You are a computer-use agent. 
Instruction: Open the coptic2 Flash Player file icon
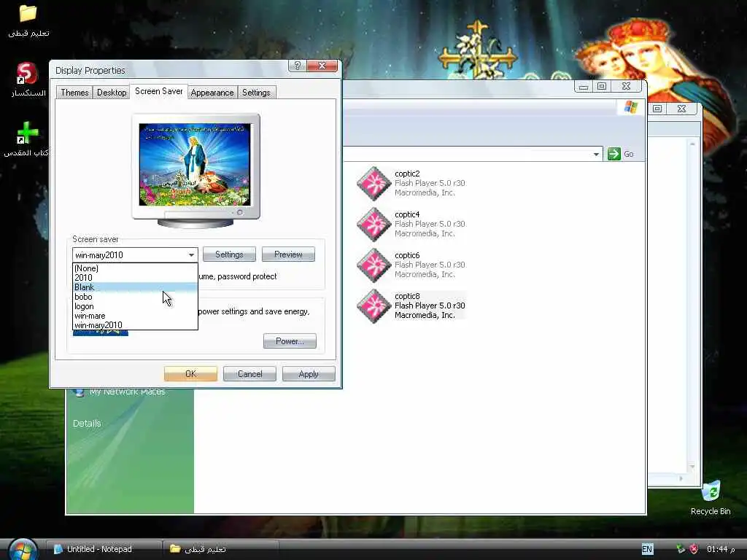[374, 183]
